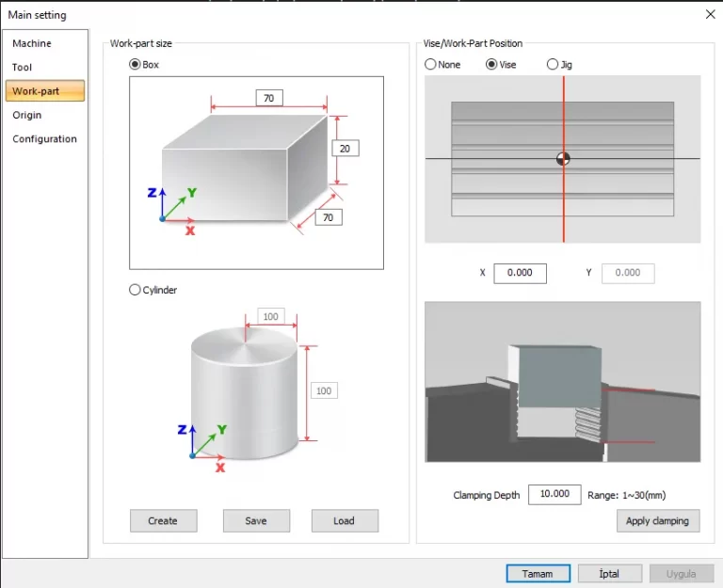Viewport: 723px width, 588px height.
Task: Go to the Configuration tab
Action: [x=44, y=139]
